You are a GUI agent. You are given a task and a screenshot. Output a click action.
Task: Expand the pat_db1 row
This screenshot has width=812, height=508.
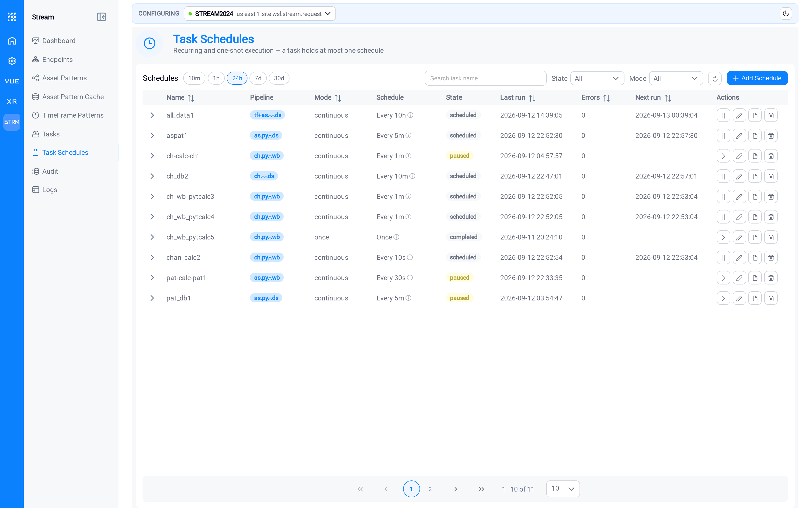(x=152, y=298)
